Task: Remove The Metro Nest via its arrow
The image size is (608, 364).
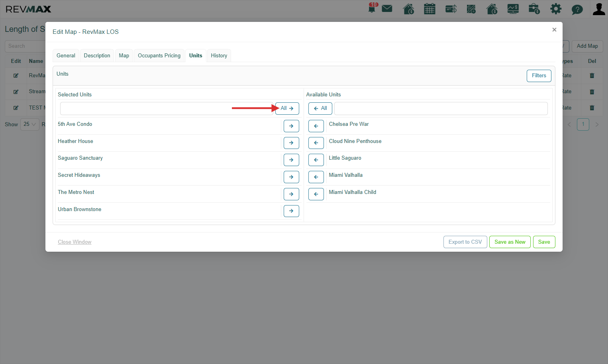Action: [x=291, y=194]
